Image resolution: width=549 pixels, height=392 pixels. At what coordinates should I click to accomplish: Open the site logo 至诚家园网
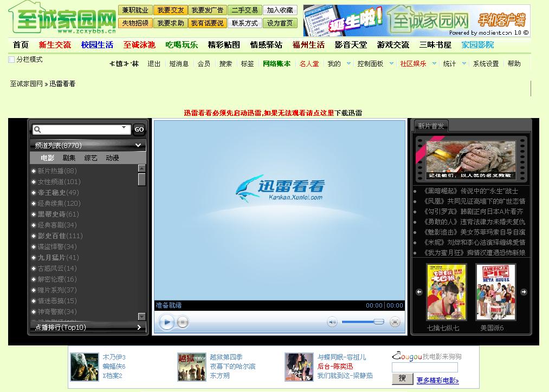click(x=62, y=17)
